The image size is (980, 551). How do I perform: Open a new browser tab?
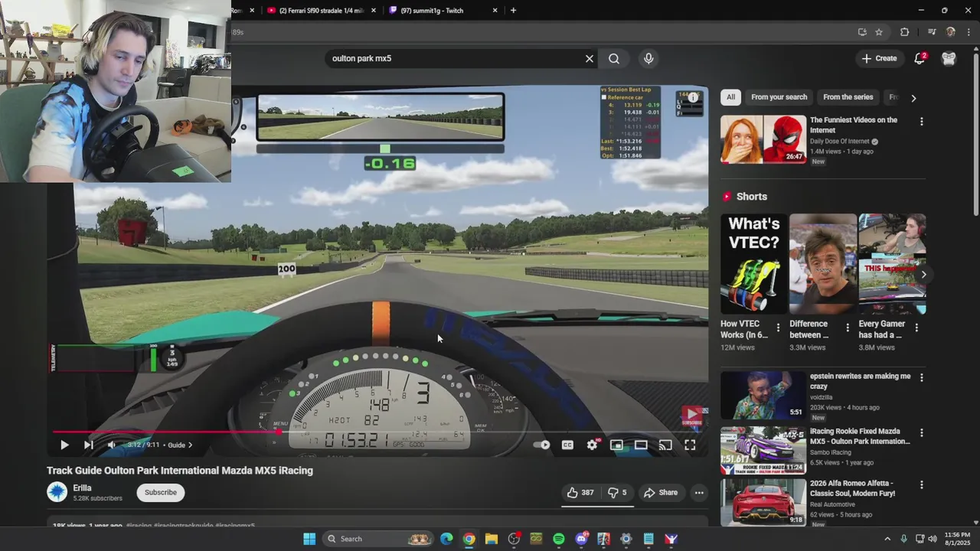(x=513, y=11)
